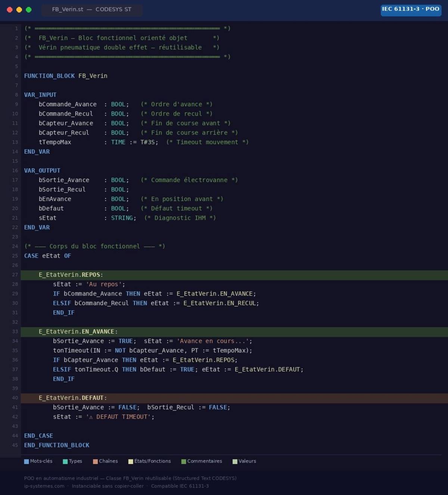Click the END_CASE keyword
The image size is (448, 495).
click(38, 436)
